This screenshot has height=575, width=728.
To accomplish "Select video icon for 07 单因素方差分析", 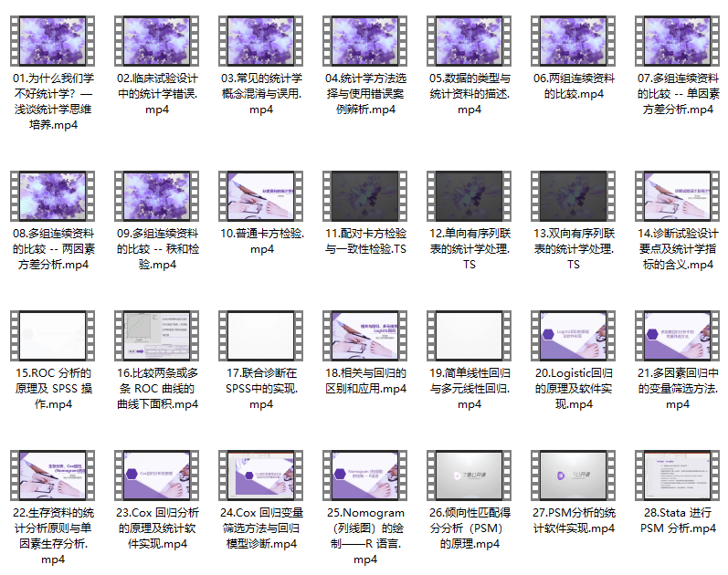I will pos(678,41).
